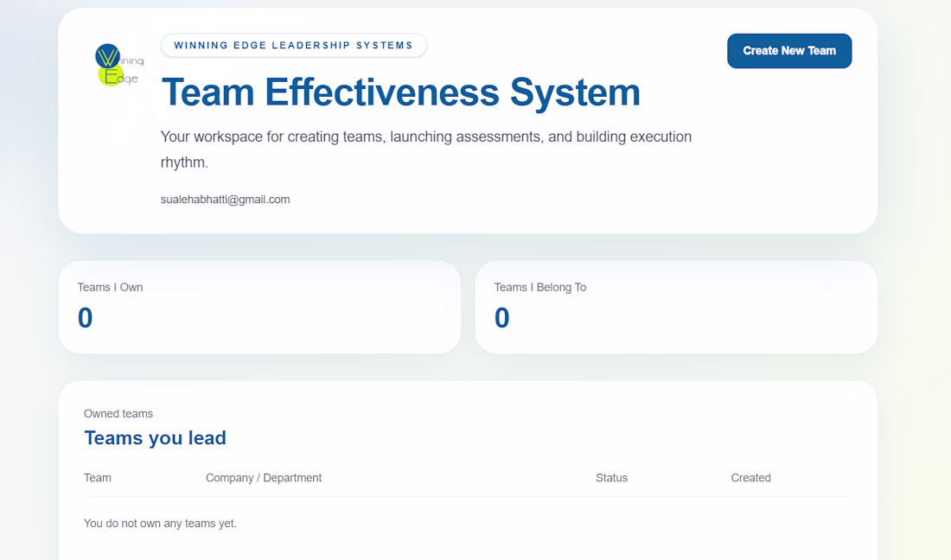Click the Winning Edge logo
Viewport: 951px width, 560px height.
pos(119,65)
